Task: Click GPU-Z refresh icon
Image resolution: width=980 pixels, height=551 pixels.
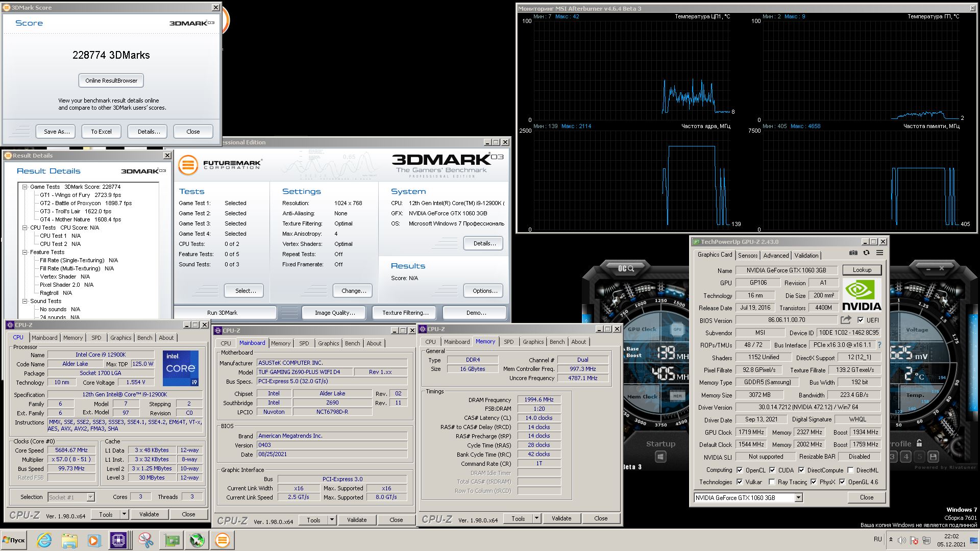Action: (866, 253)
